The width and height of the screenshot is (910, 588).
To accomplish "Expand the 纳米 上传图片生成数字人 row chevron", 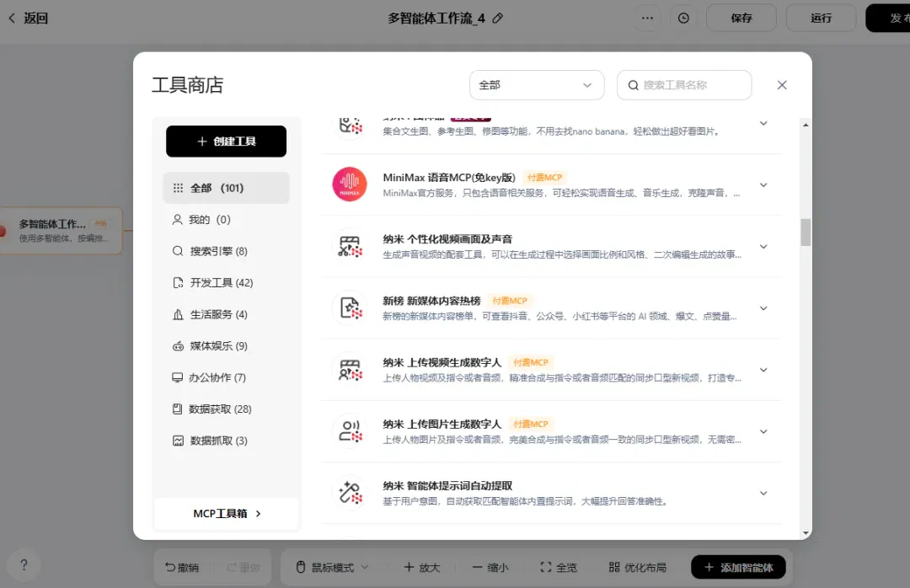I will (x=763, y=431).
